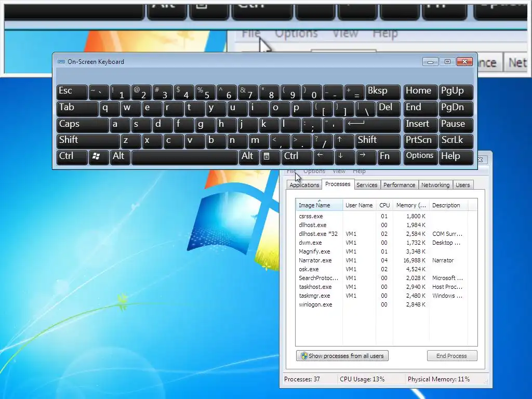Sort by Description column header

pyautogui.click(x=448, y=205)
